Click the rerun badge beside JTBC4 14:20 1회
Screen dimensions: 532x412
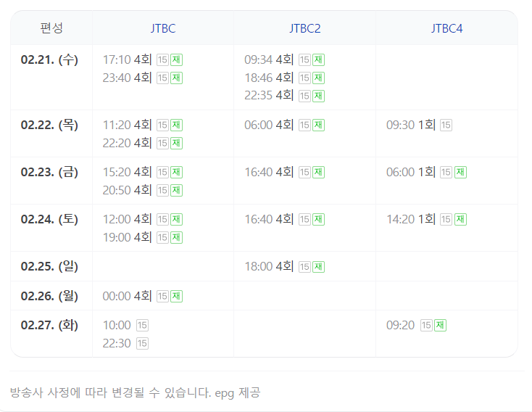coord(460,219)
